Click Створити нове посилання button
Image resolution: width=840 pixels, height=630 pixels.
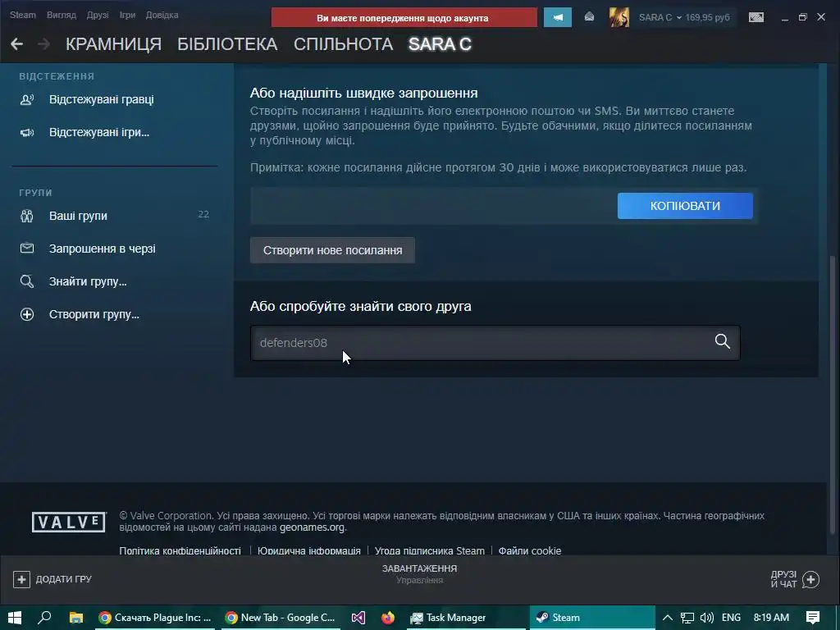[x=332, y=250]
